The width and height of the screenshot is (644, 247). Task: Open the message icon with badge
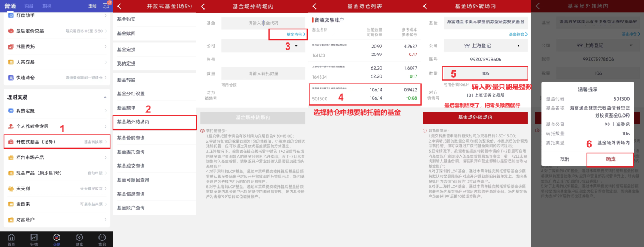point(106,6)
